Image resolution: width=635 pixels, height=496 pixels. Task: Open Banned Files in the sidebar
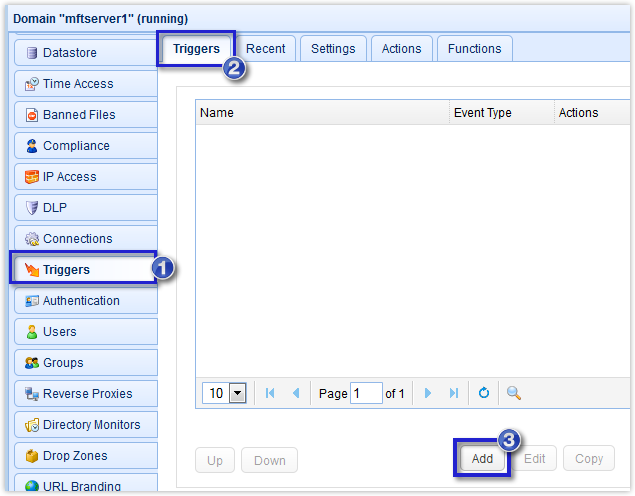[x=85, y=115]
